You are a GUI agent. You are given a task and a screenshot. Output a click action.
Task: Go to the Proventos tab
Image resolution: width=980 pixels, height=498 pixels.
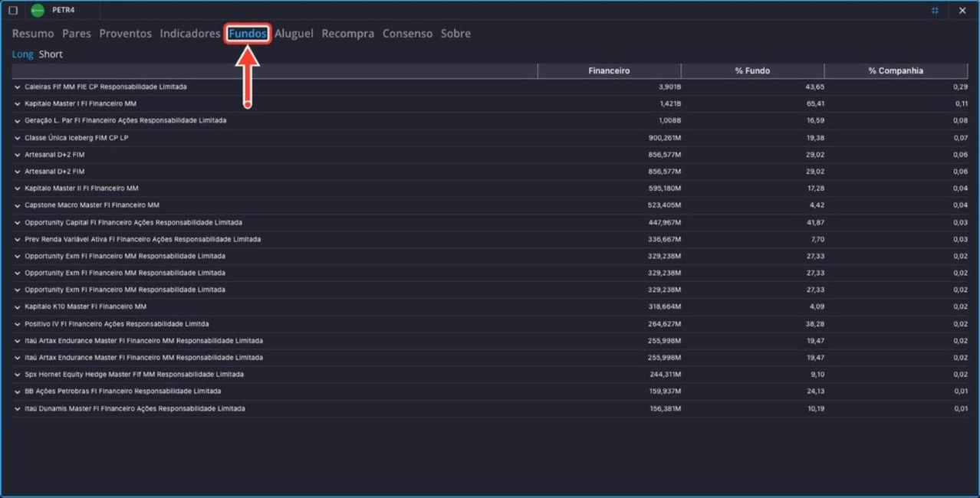click(x=126, y=34)
